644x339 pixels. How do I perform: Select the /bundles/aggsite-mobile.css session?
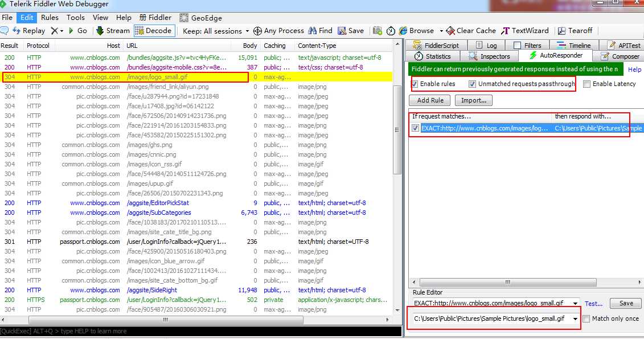[196, 67]
